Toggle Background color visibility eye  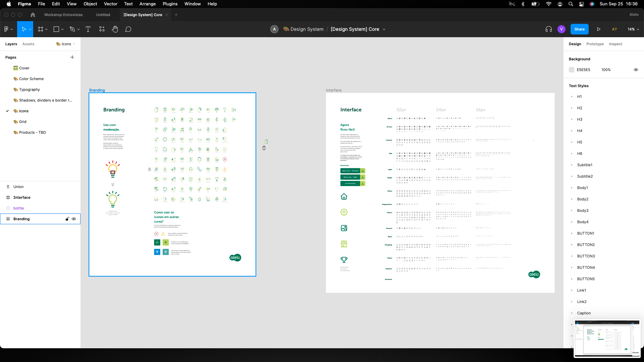(x=636, y=70)
